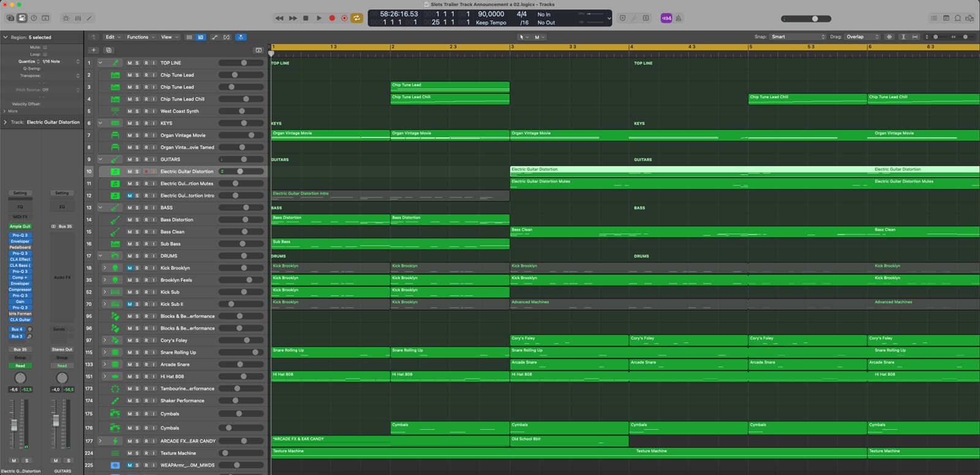Click the Stereo Out output slot
Screen dimensions: 980x475
pos(62,349)
